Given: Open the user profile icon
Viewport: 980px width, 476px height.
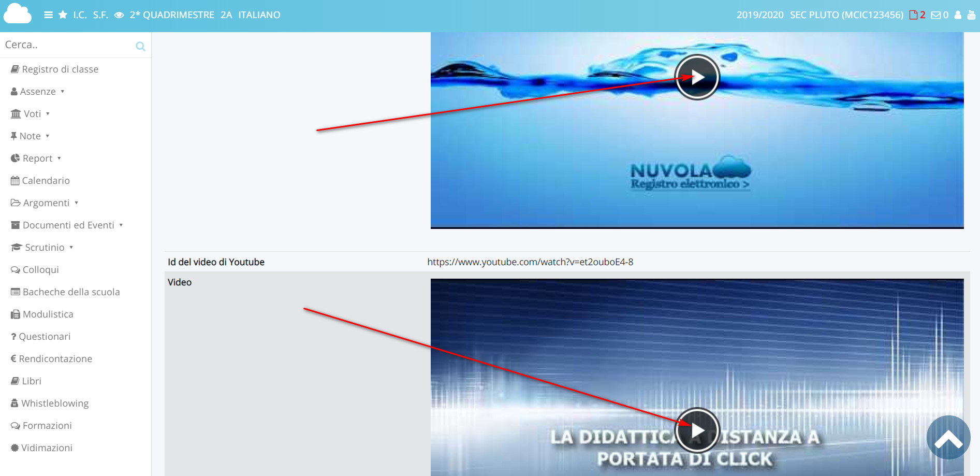Looking at the screenshot, I should pos(958,15).
